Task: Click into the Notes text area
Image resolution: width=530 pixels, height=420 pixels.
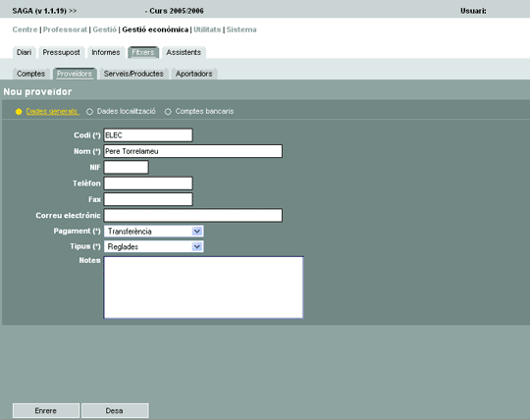Action: coord(203,288)
